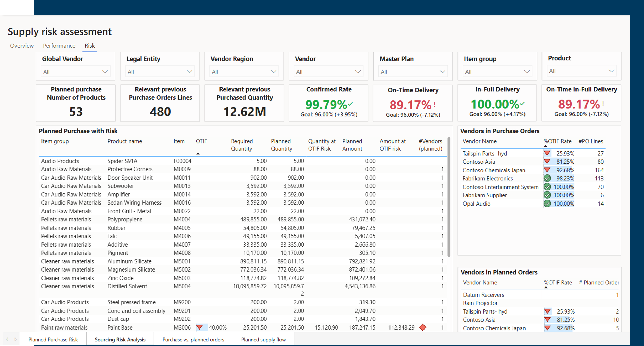The image size is (644, 346).
Task: Expand the Vendor Region filter dropdown
Action: (x=244, y=72)
